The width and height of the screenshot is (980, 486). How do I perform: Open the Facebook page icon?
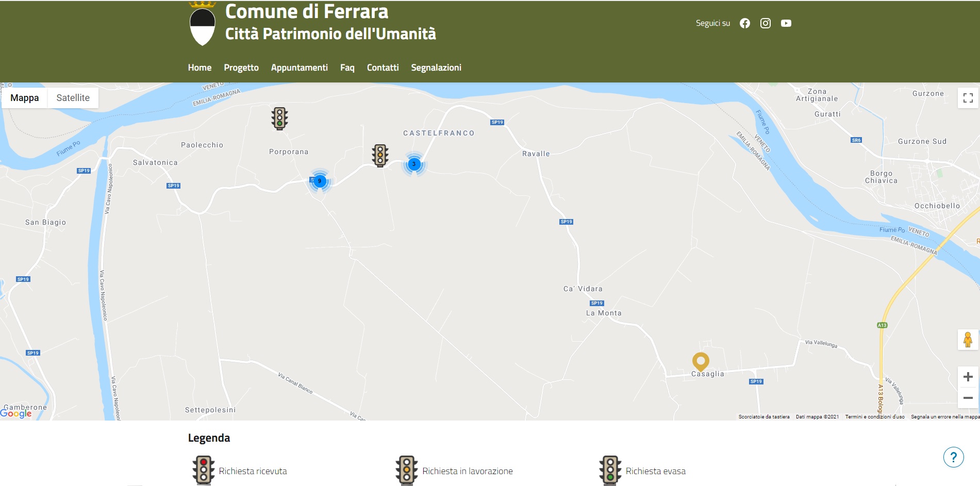coord(745,23)
